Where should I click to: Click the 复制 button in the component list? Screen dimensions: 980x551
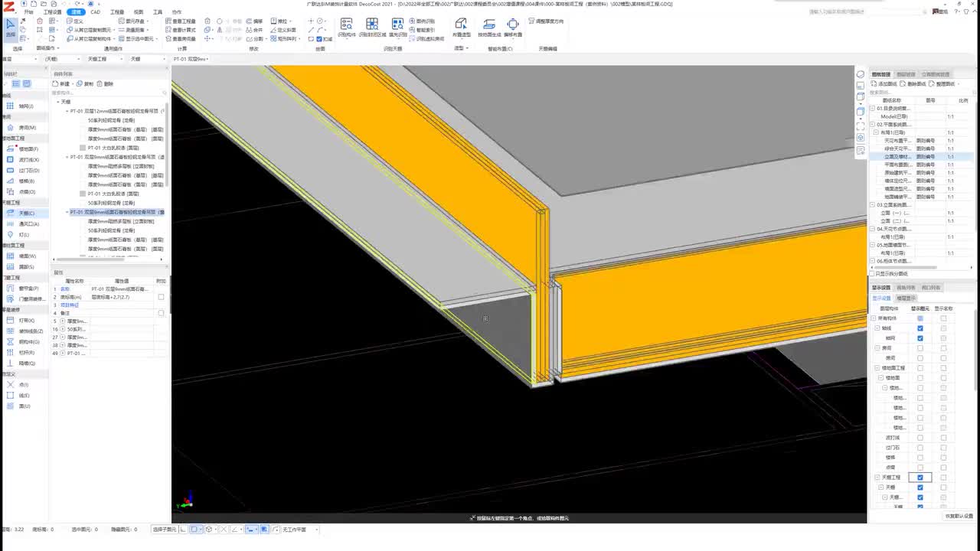[85, 83]
